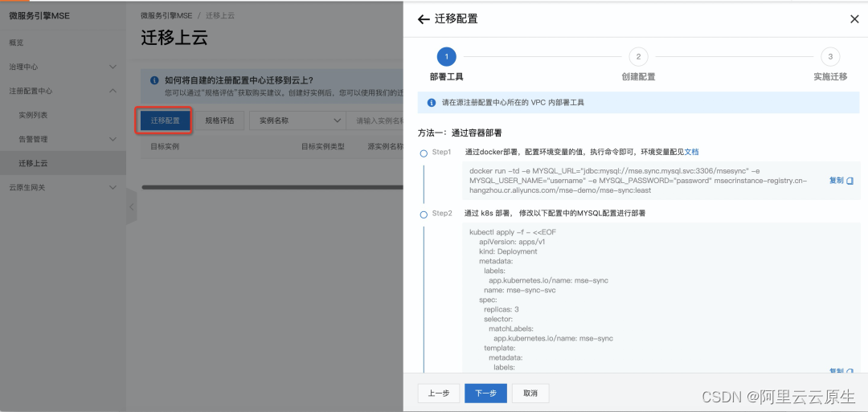Select 迁移上云 in the sidebar
The height and width of the screenshot is (412, 868).
(63, 163)
